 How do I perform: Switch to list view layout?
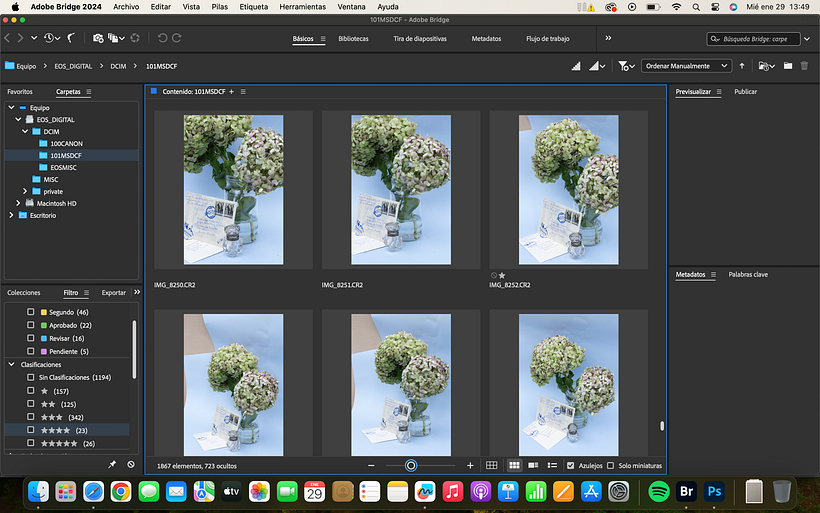tap(551, 465)
